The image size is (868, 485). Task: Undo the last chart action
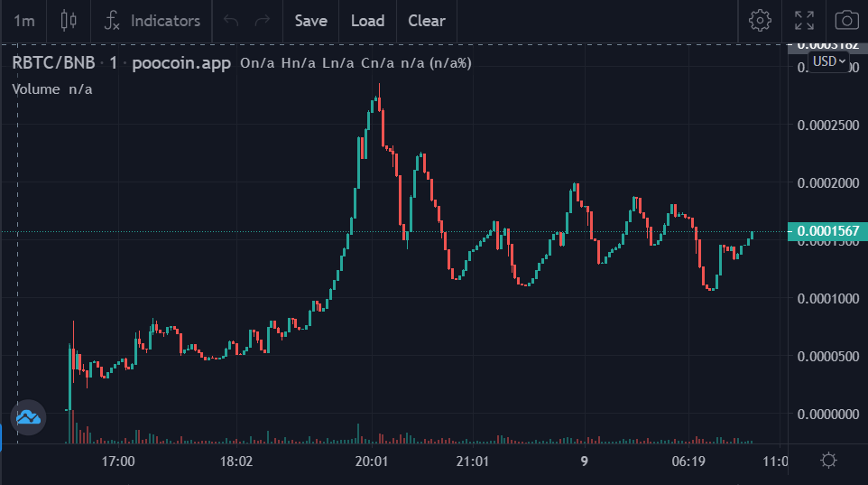tap(231, 21)
